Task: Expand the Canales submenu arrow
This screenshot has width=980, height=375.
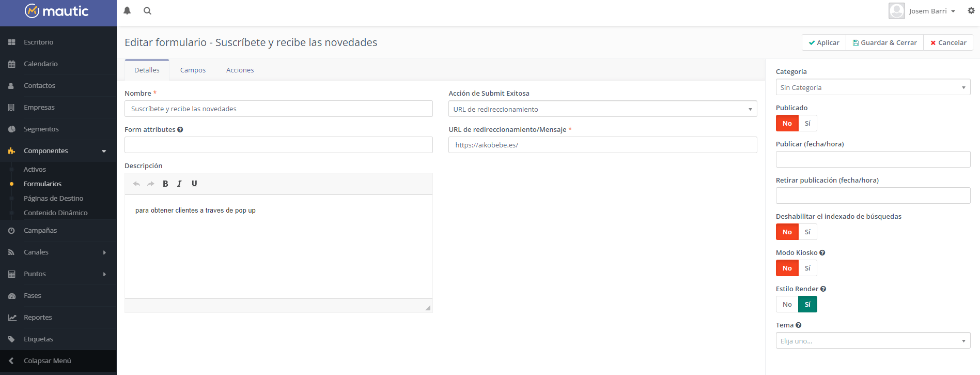Action: point(104,252)
